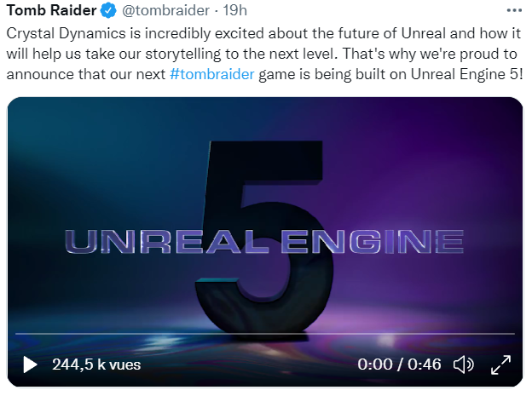Click the 0:00 elapsed time display
Screen dimensions: 532x396
coord(375,364)
